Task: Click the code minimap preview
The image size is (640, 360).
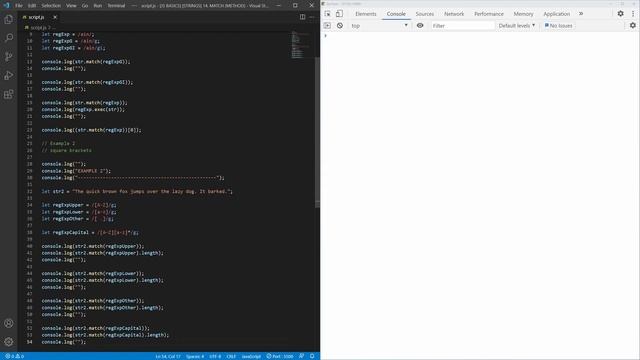Action: click(x=301, y=45)
